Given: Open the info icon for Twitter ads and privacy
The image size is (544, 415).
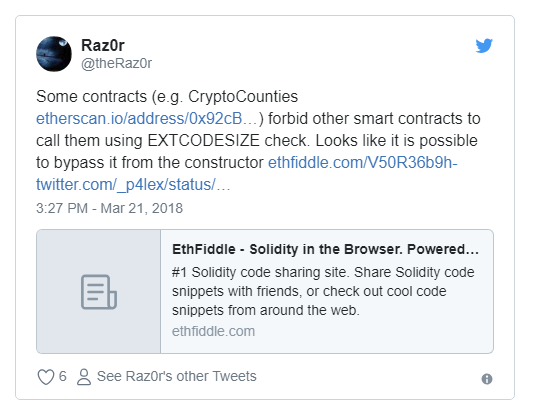Looking at the screenshot, I should coord(487,379).
